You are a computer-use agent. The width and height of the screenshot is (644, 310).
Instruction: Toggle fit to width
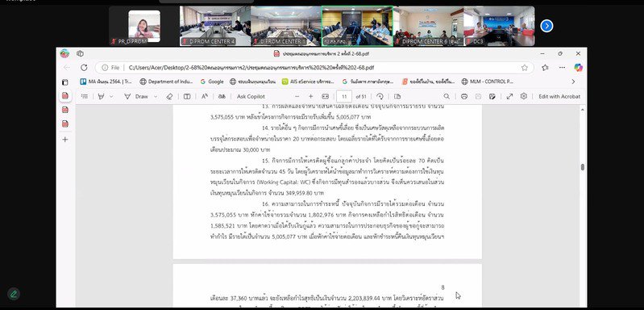click(x=326, y=96)
